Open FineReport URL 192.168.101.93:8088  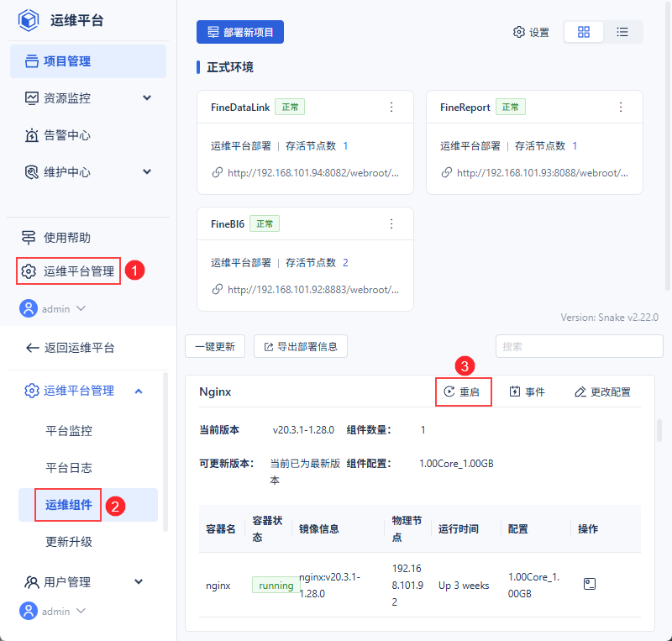coord(543,173)
